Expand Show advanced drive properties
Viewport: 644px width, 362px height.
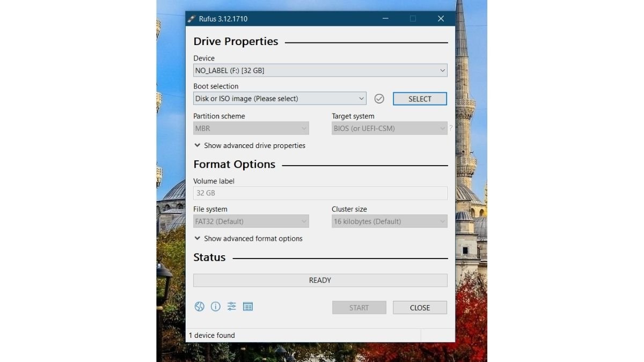coord(250,145)
